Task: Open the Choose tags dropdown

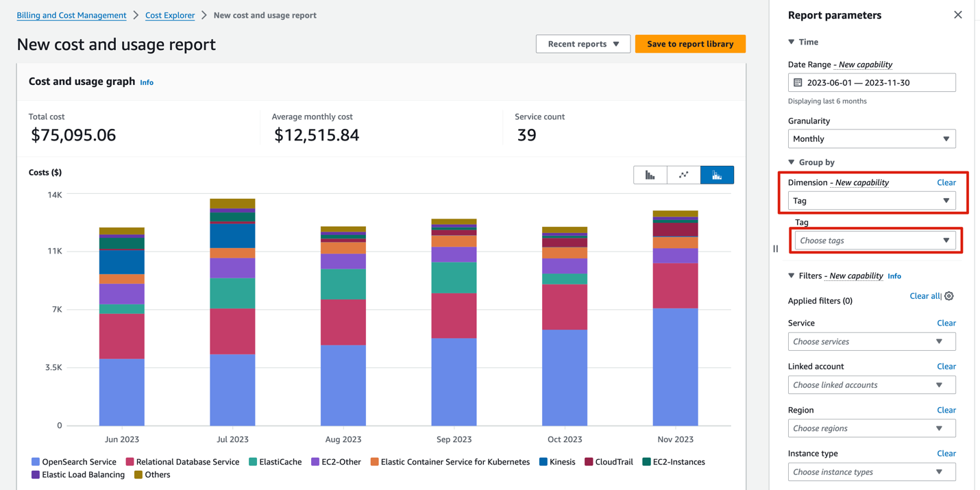Action: tap(874, 241)
